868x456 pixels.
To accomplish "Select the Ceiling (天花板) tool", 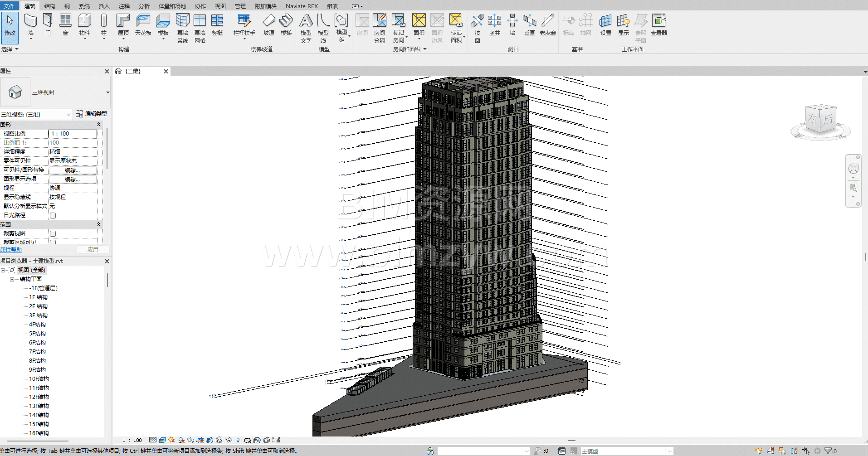I will click(143, 25).
